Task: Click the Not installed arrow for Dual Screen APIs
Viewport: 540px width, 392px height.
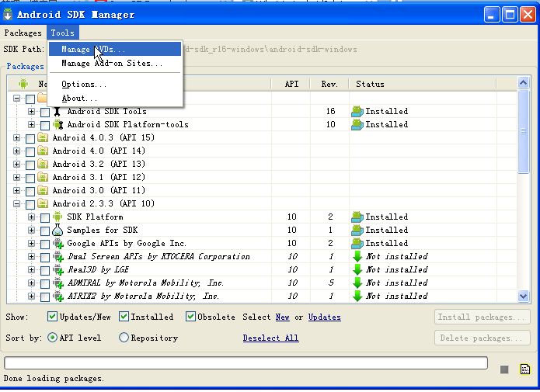Action: point(357,257)
